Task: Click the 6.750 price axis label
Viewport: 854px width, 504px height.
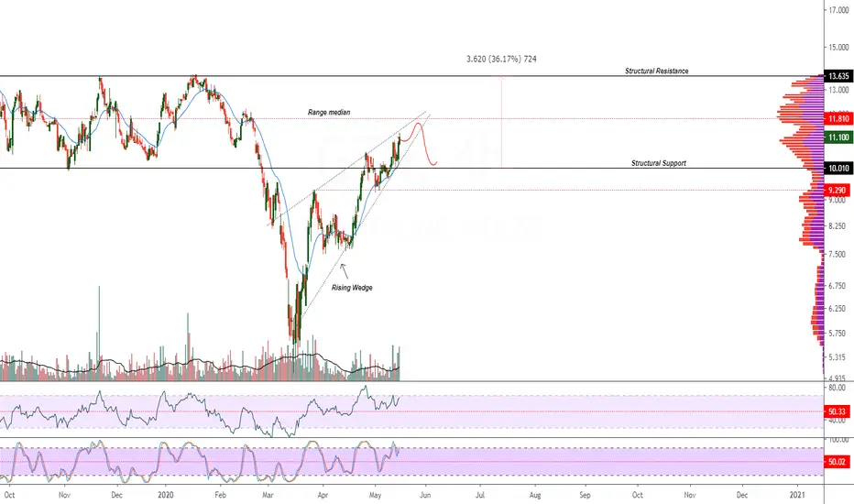Action: tap(838, 286)
